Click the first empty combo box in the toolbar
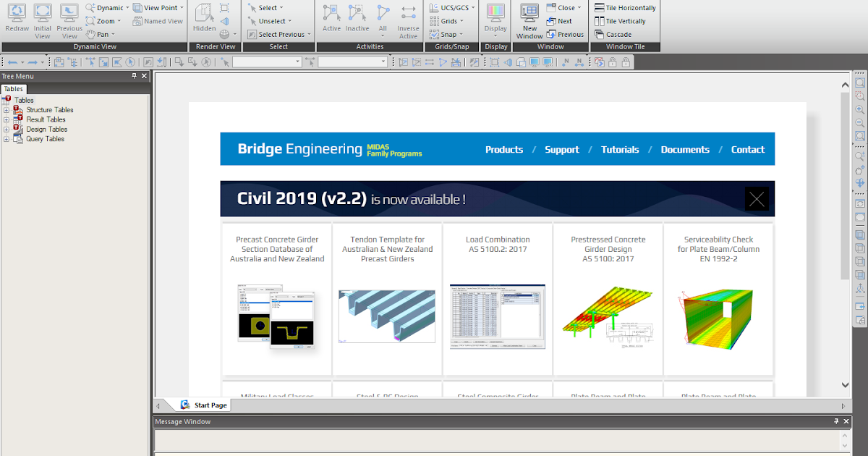This screenshot has width=868, height=456. [267, 63]
